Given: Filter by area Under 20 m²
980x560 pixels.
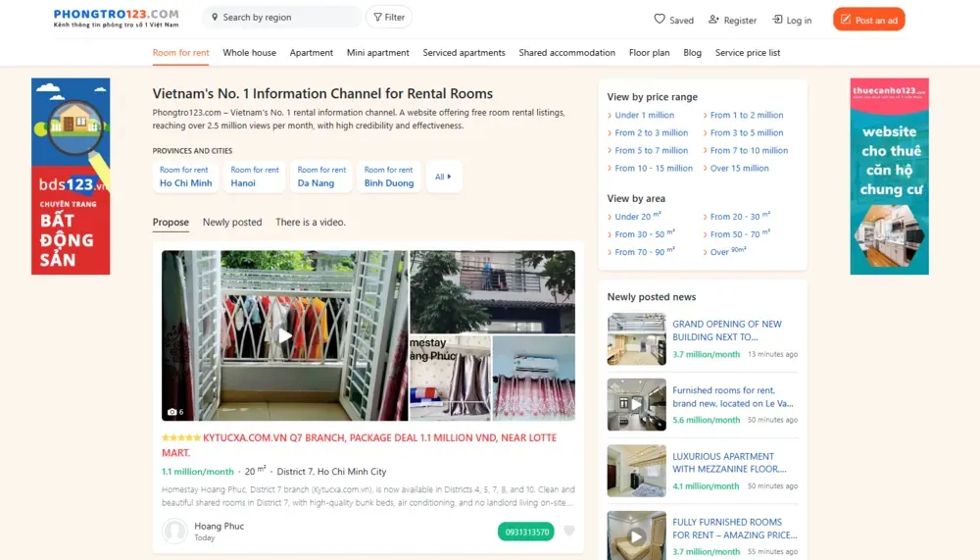Looking at the screenshot, I should (638, 216).
